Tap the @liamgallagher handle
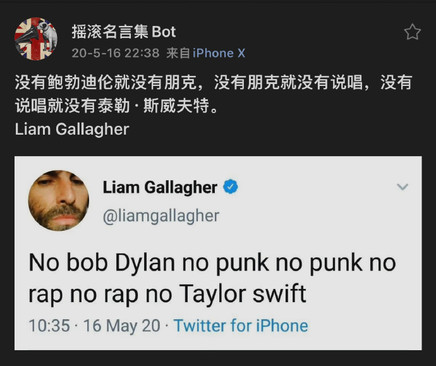Viewport: 436px width, 366px height. (x=161, y=216)
